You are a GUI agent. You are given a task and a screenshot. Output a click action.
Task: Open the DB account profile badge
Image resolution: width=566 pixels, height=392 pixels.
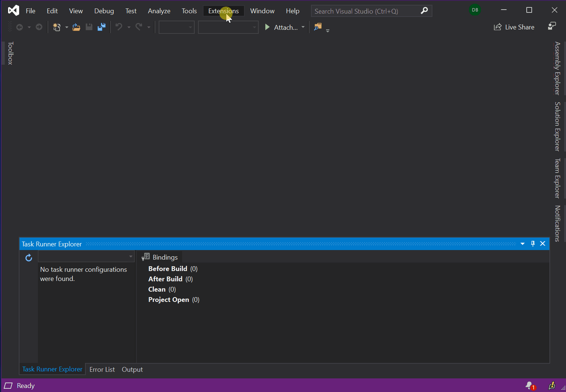475,10
